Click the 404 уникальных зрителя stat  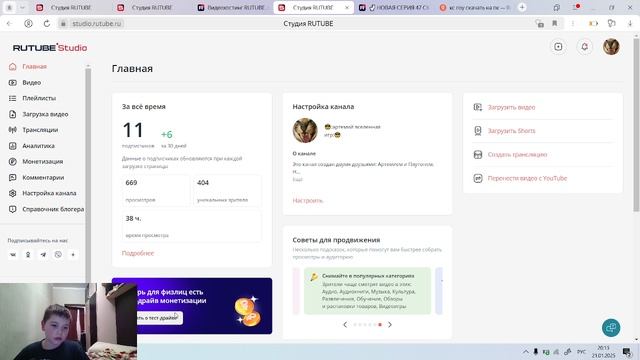tap(227, 191)
